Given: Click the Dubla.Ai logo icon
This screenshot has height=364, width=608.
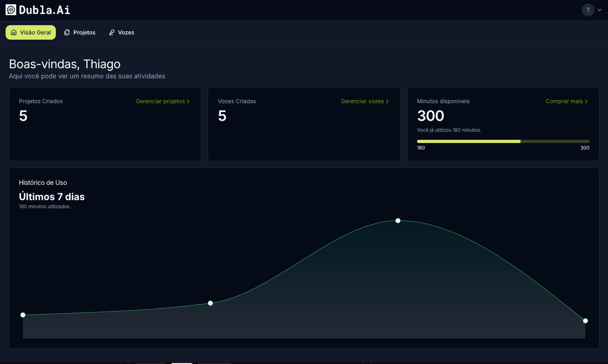Looking at the screenshot, I should [x=11, y=10].
